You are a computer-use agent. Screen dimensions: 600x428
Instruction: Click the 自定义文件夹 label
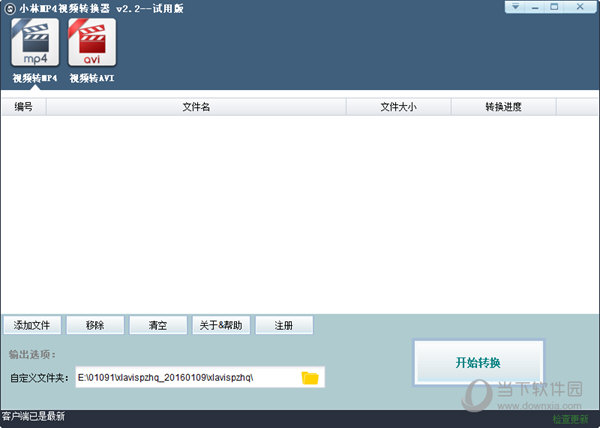[x=40, y=378]
